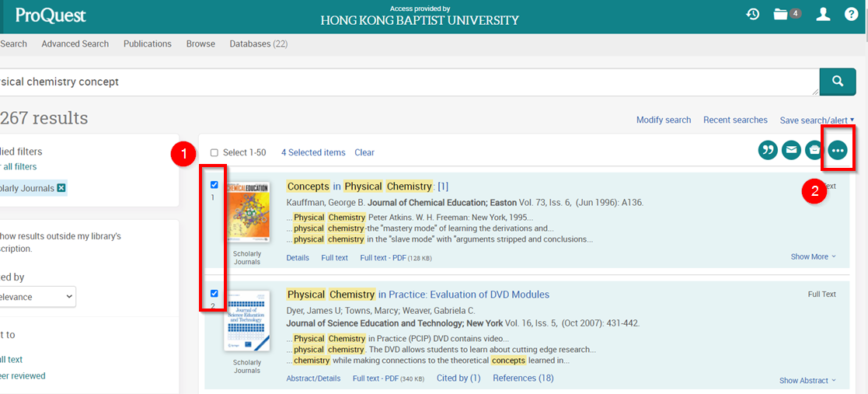Click the Peer reviewed limit link
Screen dimensions: 868x394
(x=23, y=376)
